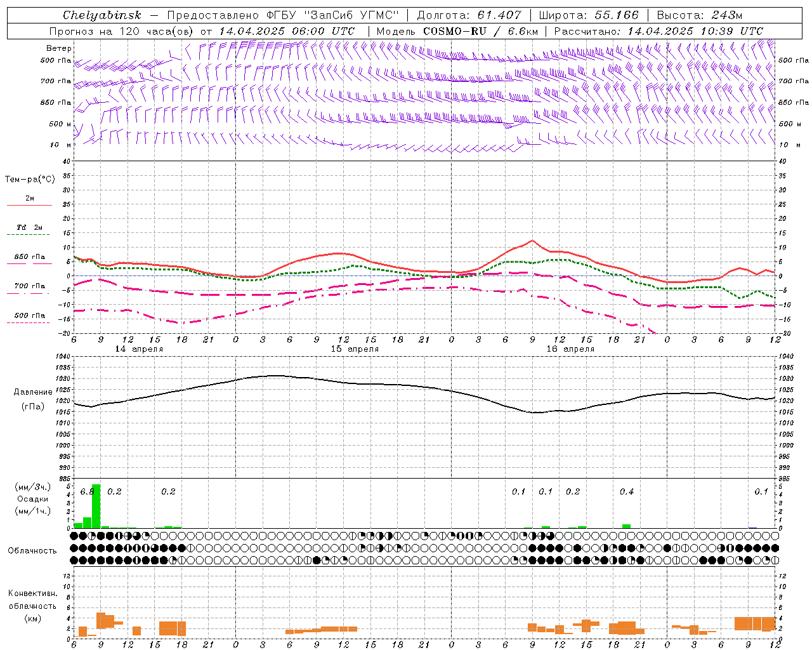Click the '15 апреля' date label
This screenshot has height=650, width=812.
pyautogui.click(x=355, y=349)
